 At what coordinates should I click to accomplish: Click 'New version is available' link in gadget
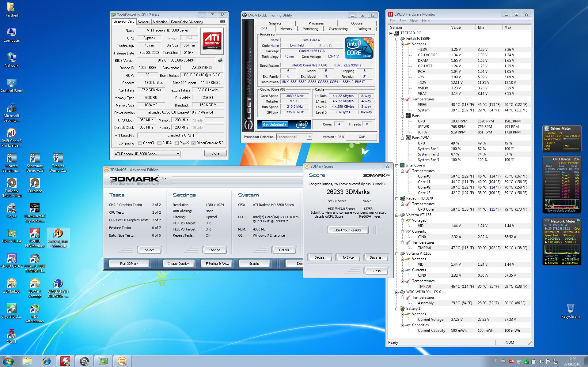coord(561,211)
